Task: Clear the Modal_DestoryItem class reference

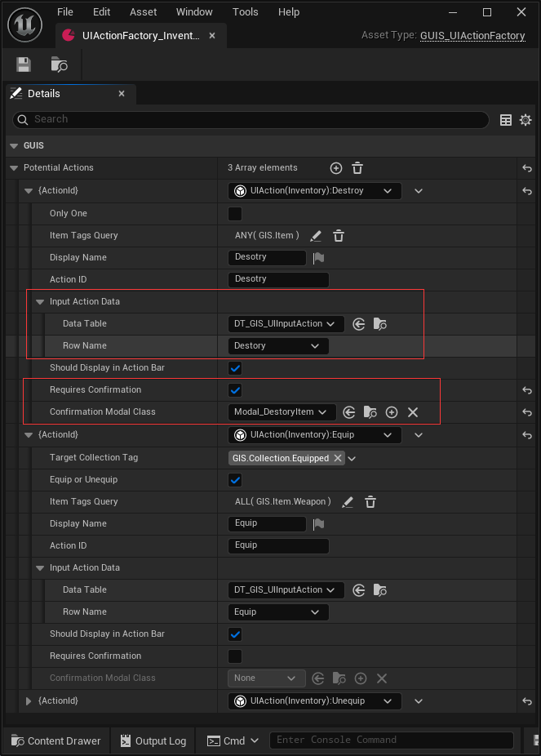Action: [413, 412]
